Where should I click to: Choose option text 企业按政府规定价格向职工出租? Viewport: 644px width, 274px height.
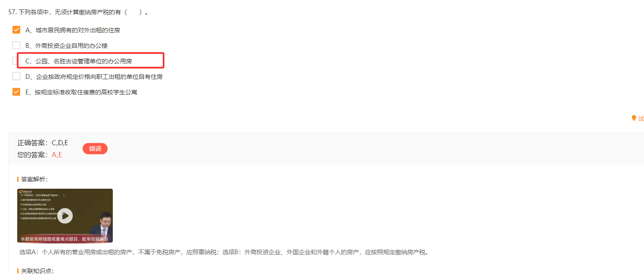(78, 77)
